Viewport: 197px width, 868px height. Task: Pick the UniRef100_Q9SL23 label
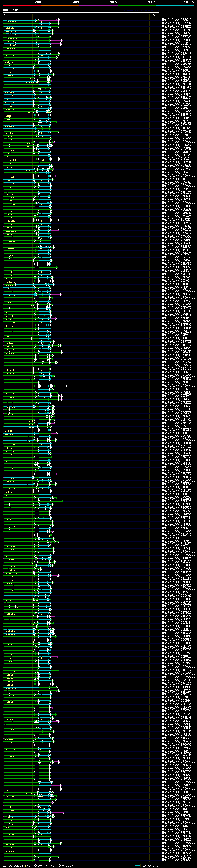[x=177, y=91]
